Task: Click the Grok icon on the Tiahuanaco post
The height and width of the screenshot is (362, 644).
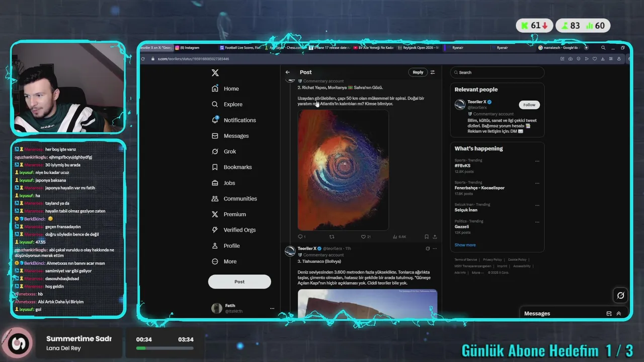Action: (x=428, y=248)
